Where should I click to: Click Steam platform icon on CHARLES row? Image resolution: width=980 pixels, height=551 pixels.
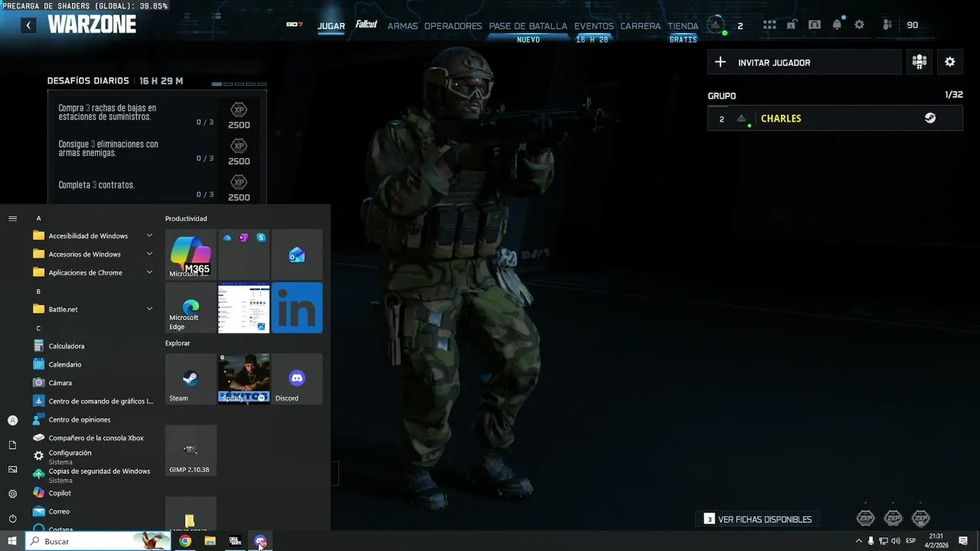pos(930,119)
